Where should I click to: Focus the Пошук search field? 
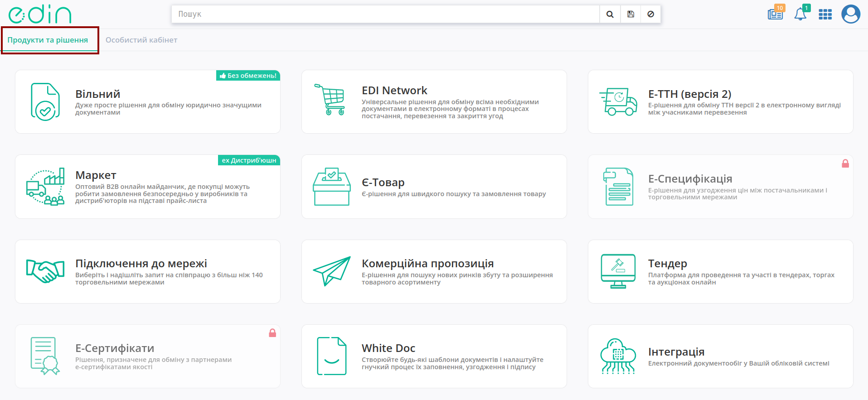coord(385,14)
